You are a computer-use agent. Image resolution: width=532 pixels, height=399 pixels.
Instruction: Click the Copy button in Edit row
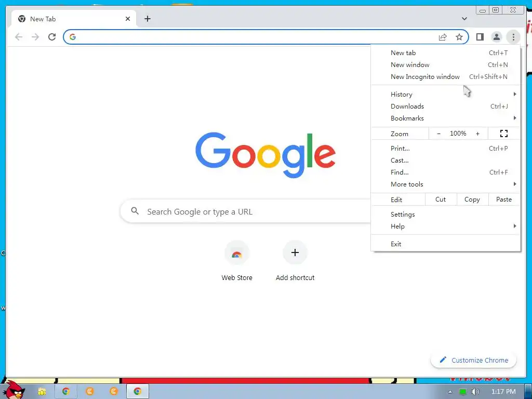[472, 199]
